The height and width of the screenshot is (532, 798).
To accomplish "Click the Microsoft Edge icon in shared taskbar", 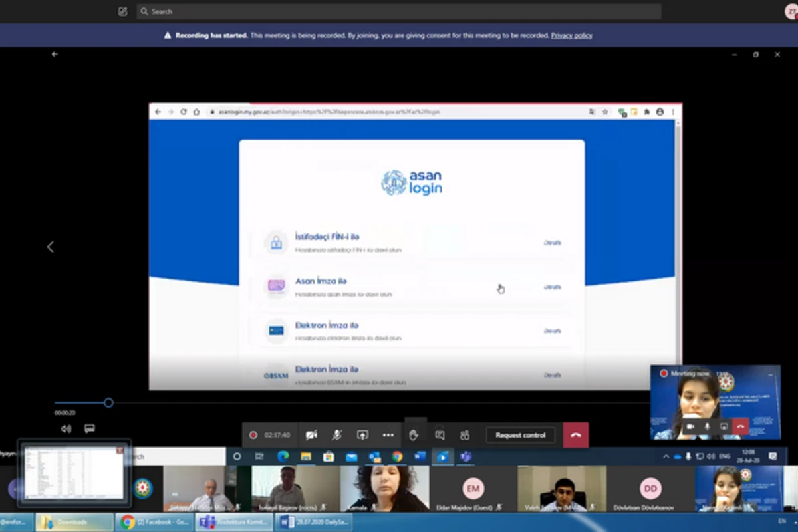I will pos(283,456).
